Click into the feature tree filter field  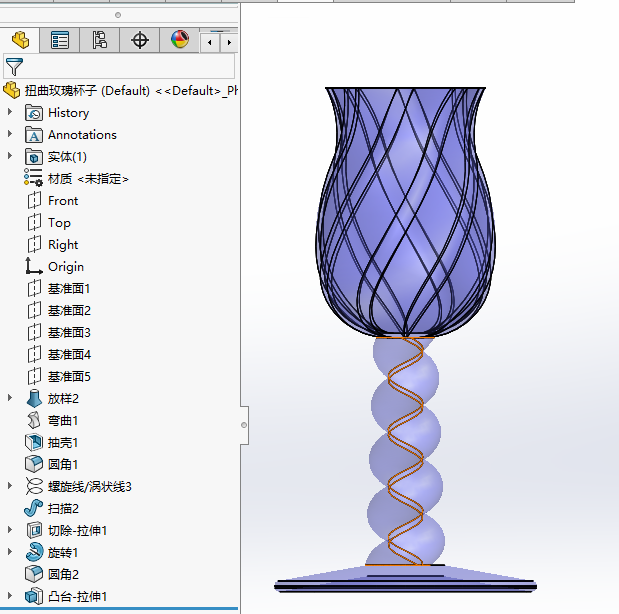(x=119, y=66)
